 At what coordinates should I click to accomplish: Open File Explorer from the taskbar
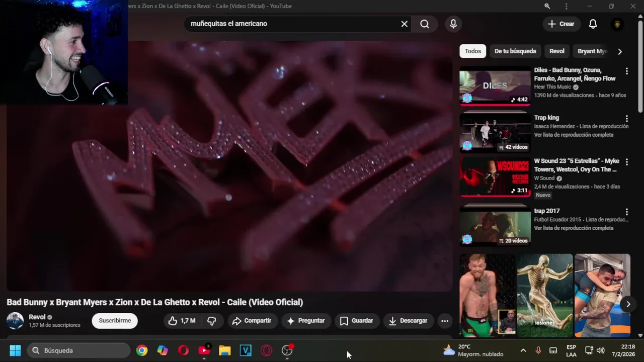(225, 350)
